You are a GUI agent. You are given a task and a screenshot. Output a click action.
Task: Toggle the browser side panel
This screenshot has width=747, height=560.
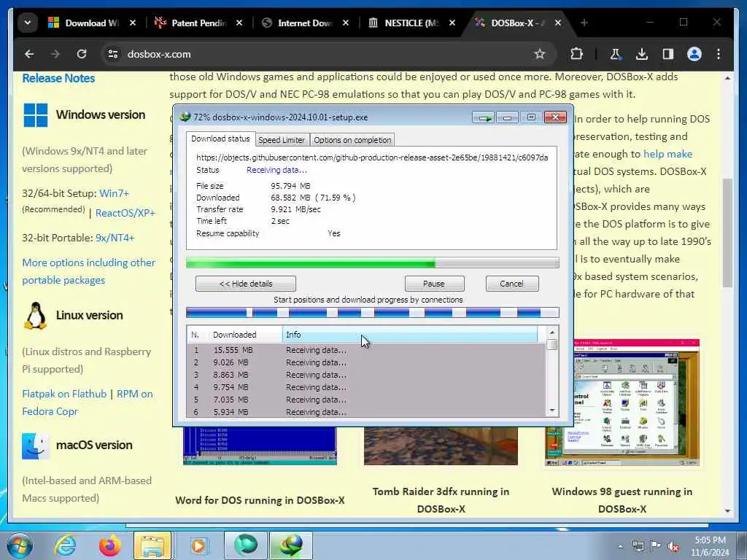(x=668, y=54)
